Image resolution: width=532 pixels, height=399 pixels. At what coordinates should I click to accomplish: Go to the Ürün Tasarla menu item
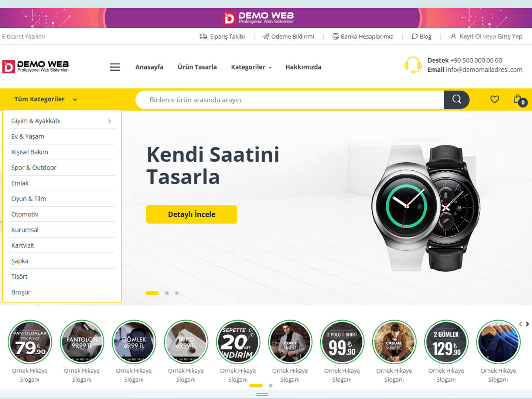tap(197, 67)
